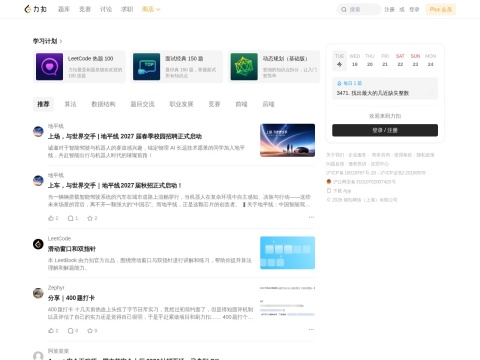The height and width of the screenshot is (360, 480).
Task: Click the LeetCode author avatar
Action: coord(38,244)
